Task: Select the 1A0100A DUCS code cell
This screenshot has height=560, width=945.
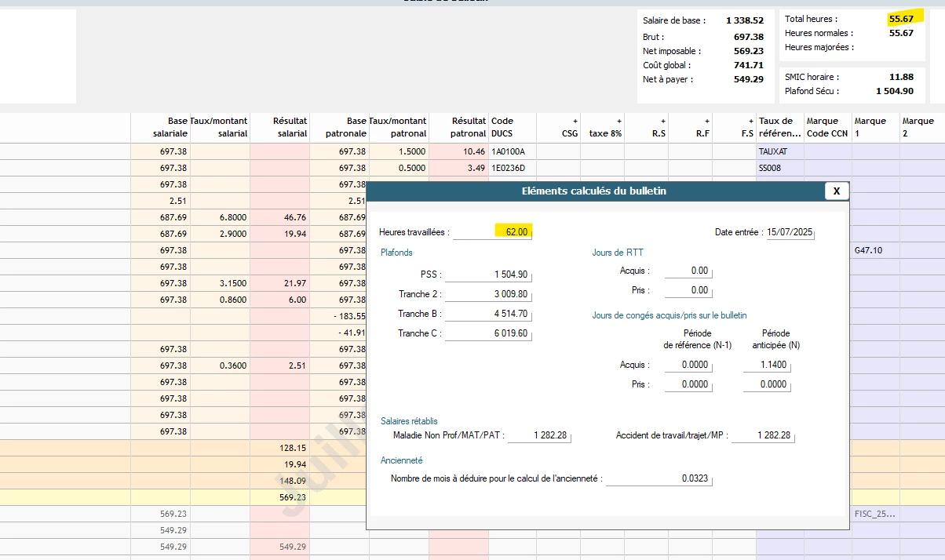Action: [x=512, y=151]
